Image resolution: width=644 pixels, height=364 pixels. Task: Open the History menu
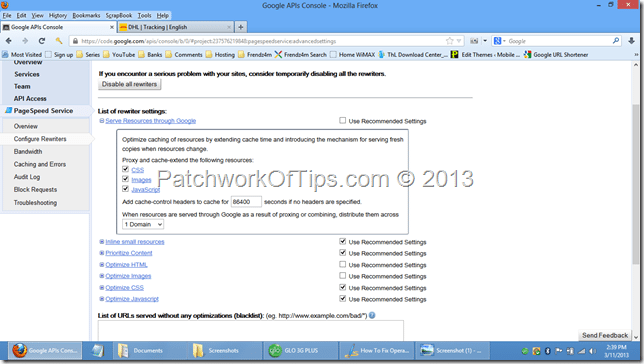(x=58, y=15)
